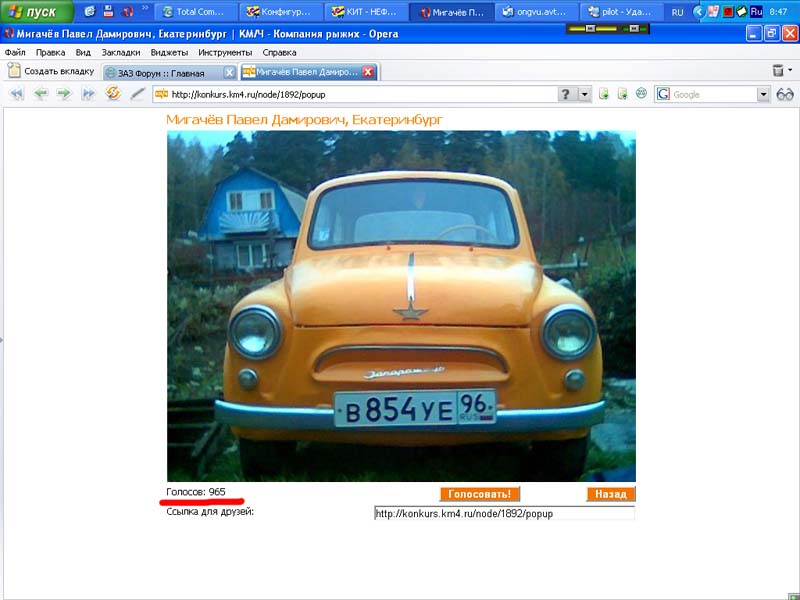Open the Инструменты menu
This screenshot has width=800, height=600.
click(225, 53)
